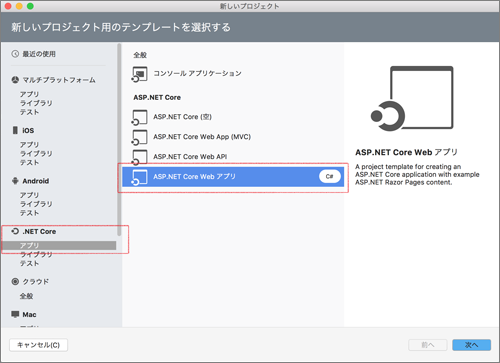Select ライブラリ under マルチプラットフォーム
The width and height of the screenshot is (500, 363).
(x=36, y=103)
